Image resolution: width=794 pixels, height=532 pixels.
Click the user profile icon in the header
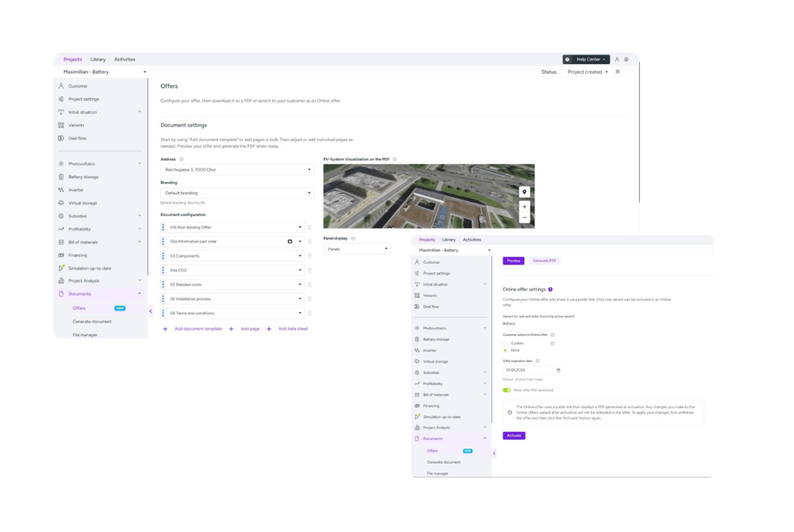(x=617, y=60)
